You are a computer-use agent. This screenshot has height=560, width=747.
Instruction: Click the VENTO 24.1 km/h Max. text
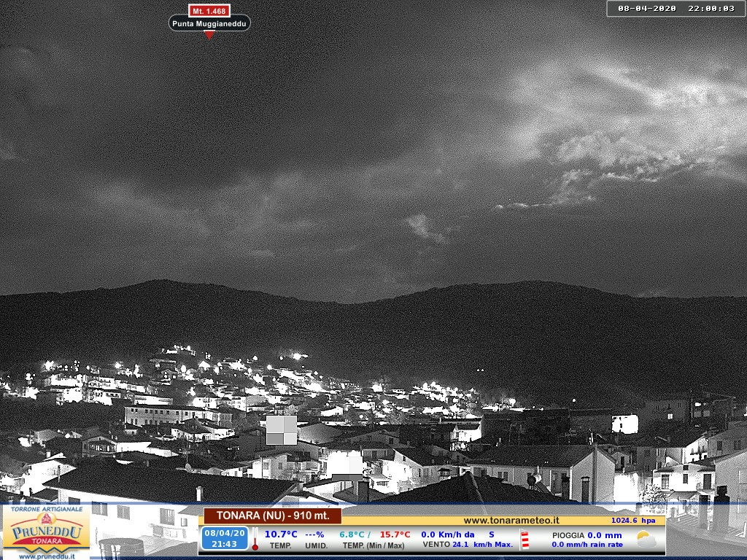click(468, 544)
